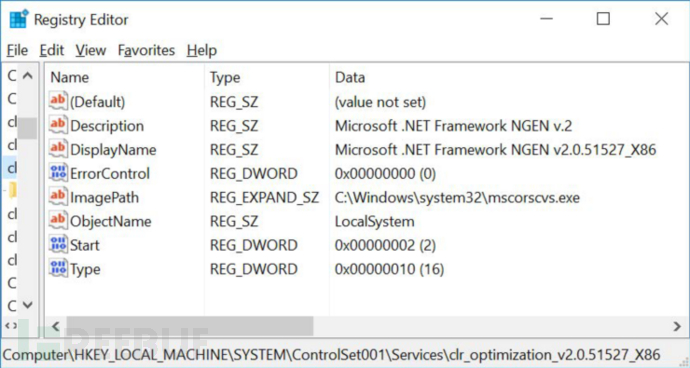This screenshot has width=690, height=368.
Task: Select the Start value name
Action: [84, 245]
